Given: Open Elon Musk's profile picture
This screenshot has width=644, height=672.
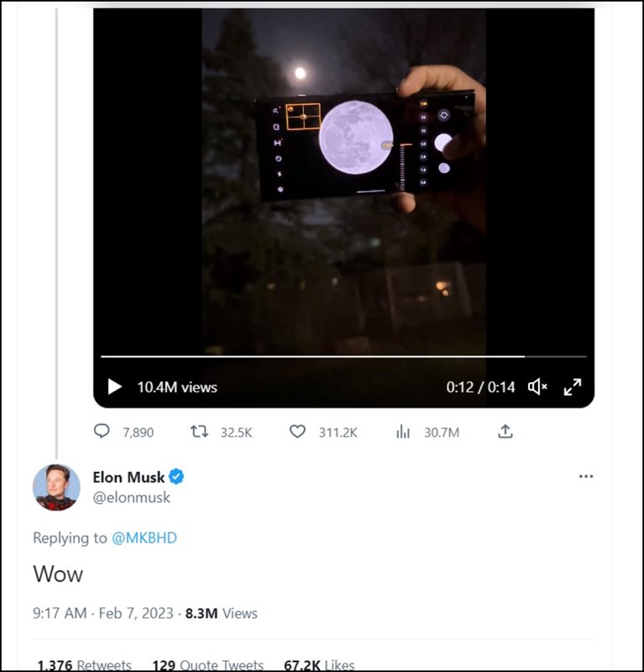Looking at the screenshot, I should coord(56,487).
